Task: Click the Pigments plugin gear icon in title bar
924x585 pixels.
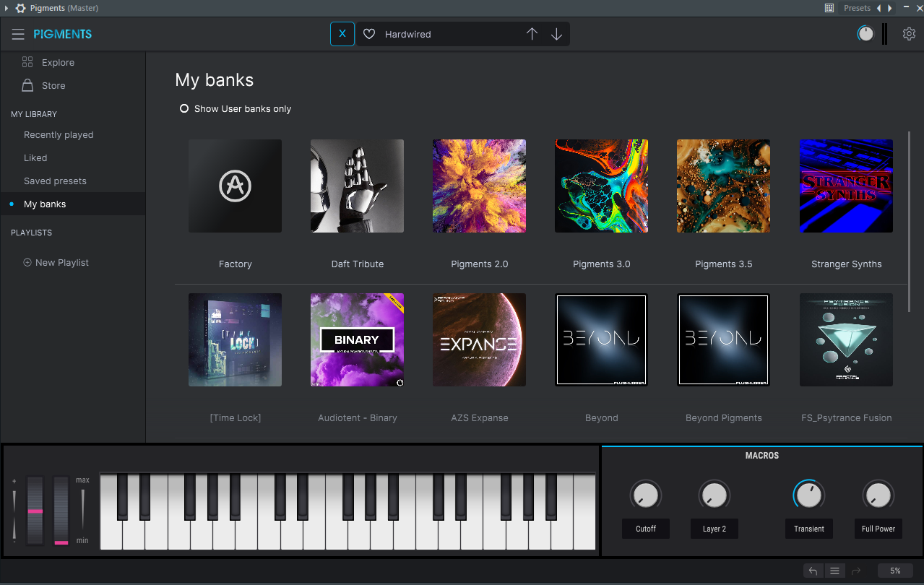Action: [x=21, y=8]
